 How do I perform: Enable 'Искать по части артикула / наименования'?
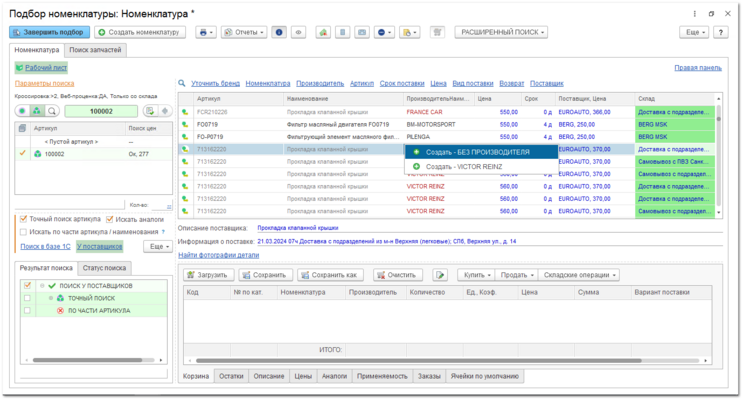click(x=23, y=232)
